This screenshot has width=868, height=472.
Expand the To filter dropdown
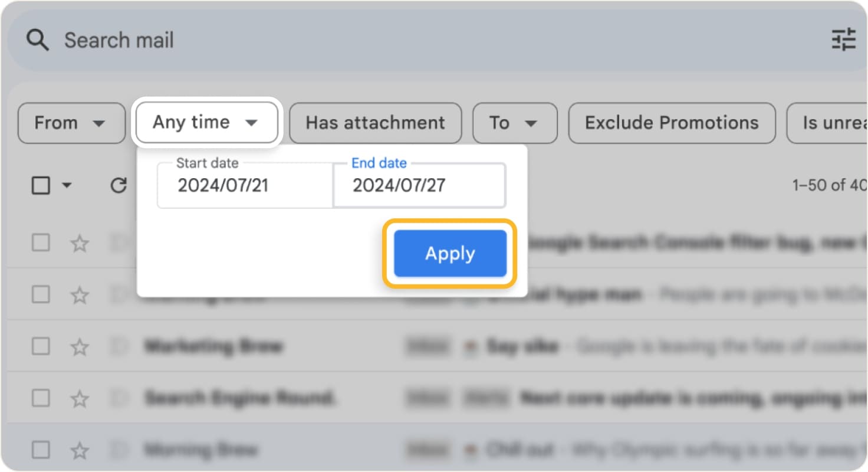[514, 123]
